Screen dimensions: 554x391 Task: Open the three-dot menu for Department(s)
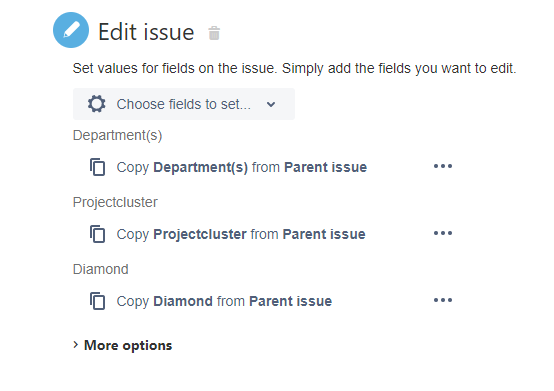pos(443,166)
